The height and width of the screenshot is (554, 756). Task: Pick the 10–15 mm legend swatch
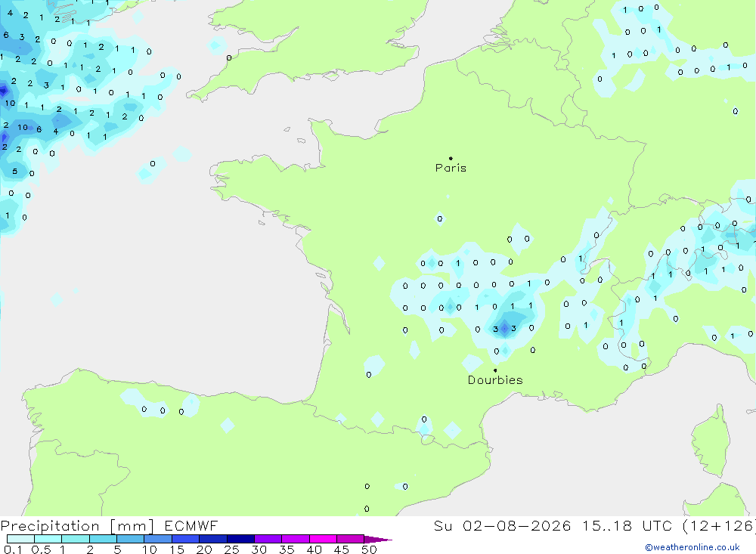[158, 539]
